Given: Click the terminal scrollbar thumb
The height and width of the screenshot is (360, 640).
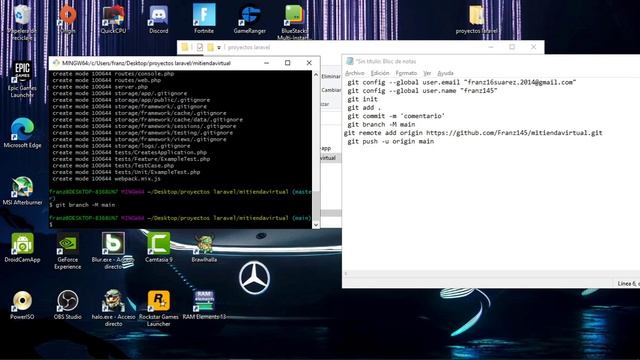Looking at the screenshot, I should pyautogui.click(x=316, y=205).
